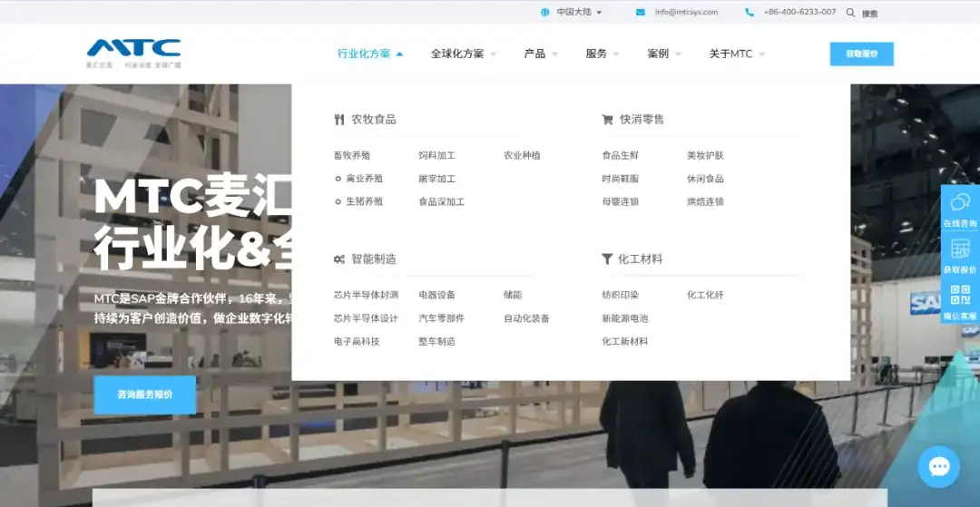Select 汽车零部件 menu entry

(441, 318)
